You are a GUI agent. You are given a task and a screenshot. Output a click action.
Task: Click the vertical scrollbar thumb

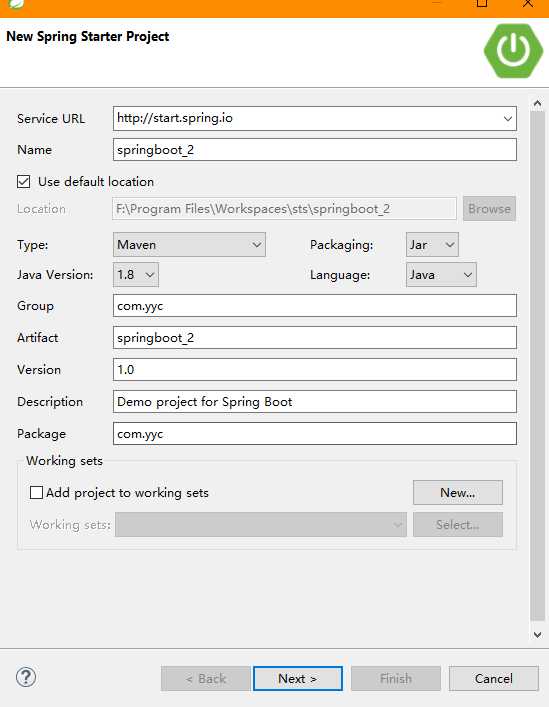537,366
